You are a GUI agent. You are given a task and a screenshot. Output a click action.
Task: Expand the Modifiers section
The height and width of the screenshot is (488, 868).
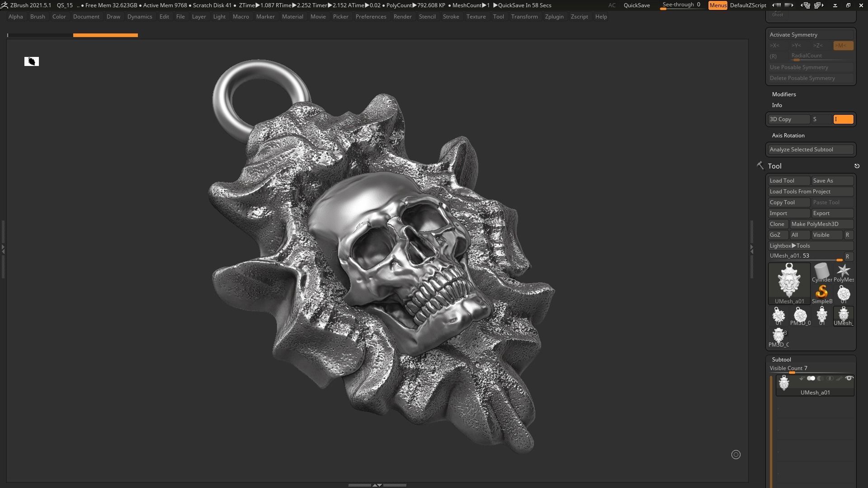(x=784, y=94)
